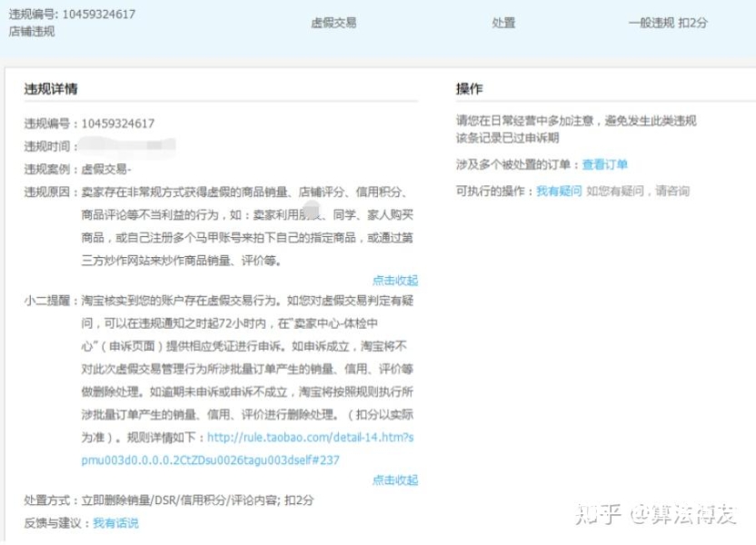
Task: Open the 查看订单 link
Action: pyautogui.click(x=604, y=164)
